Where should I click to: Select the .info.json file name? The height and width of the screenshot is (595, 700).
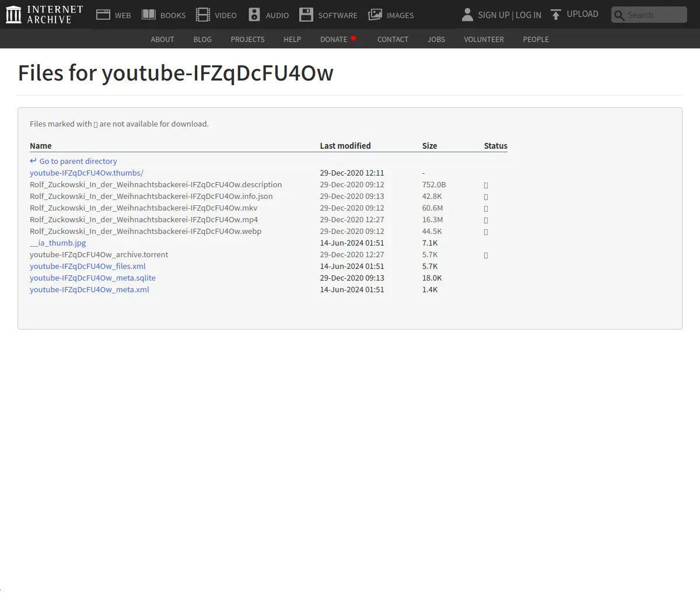[151, 196]
